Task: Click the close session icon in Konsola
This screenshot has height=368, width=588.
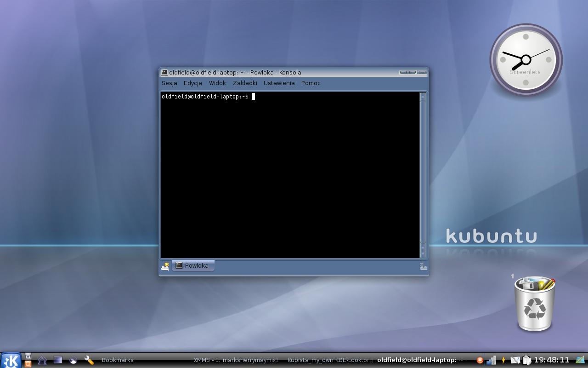Action: [x=423, y=266]
